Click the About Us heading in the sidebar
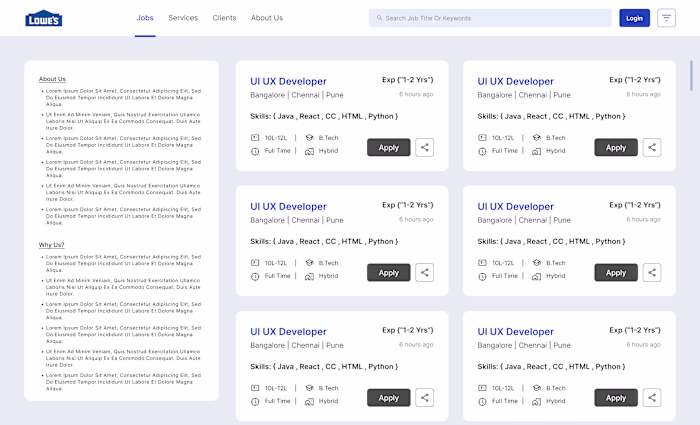This screenshot has height=425, width=700. point(52,79)
